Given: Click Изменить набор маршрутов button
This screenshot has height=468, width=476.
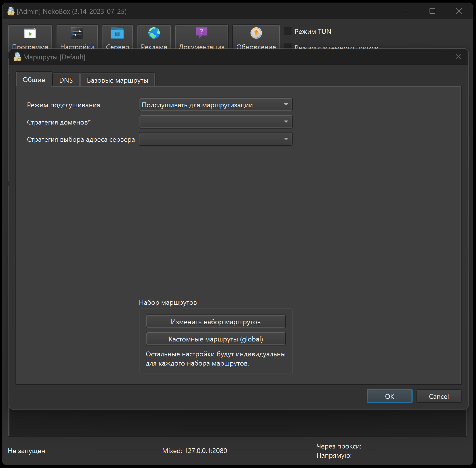Looking at the screenshot, I should (215, 322).
